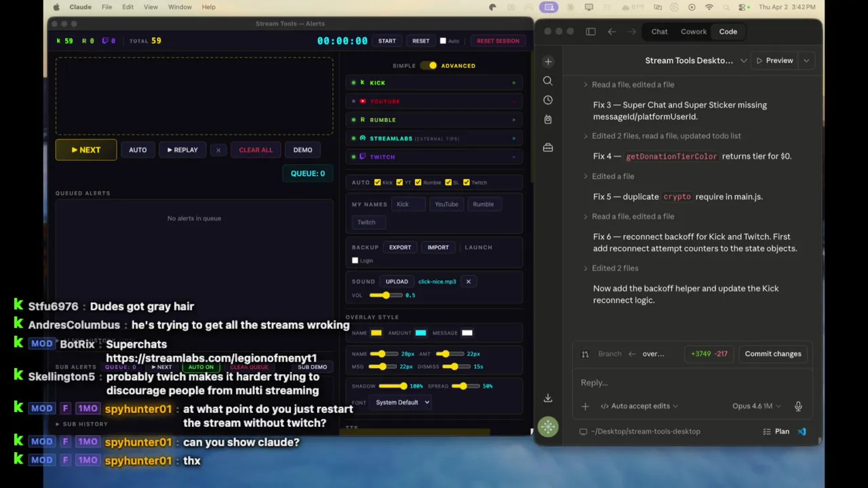
Task: Uncheck Auto Kick checkbox
Action: [377, 182]
